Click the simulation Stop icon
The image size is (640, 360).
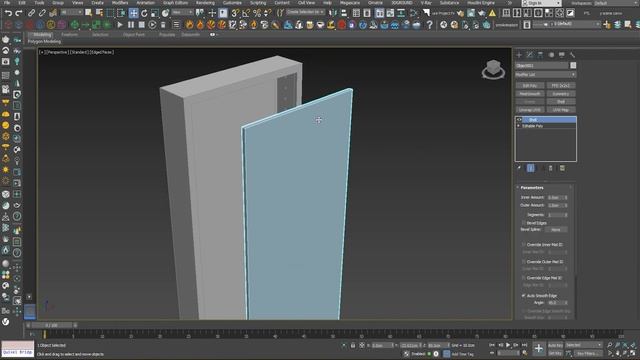(x=141, y=25)
